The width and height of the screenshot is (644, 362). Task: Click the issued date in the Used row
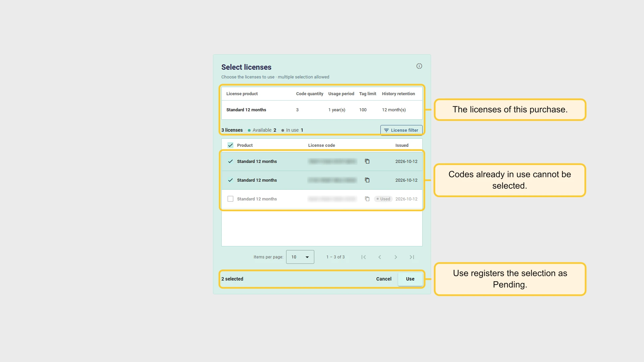coord(406,199)
